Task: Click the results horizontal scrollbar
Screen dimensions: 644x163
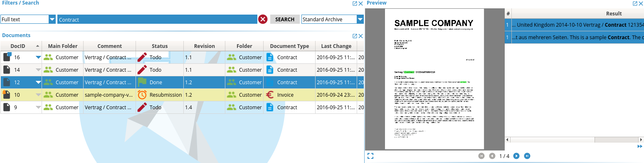Action: point(575,140)
